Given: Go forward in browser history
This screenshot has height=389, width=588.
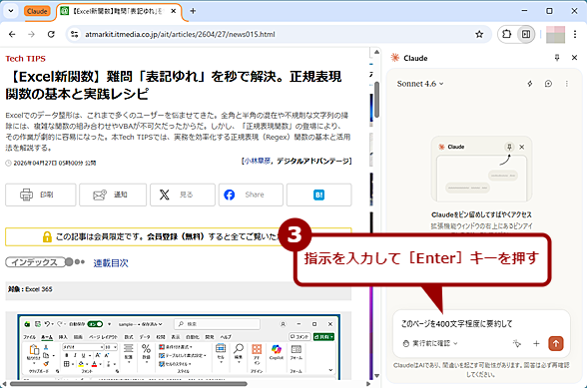Looking at the screenshot, I should [x=32, y=35].
